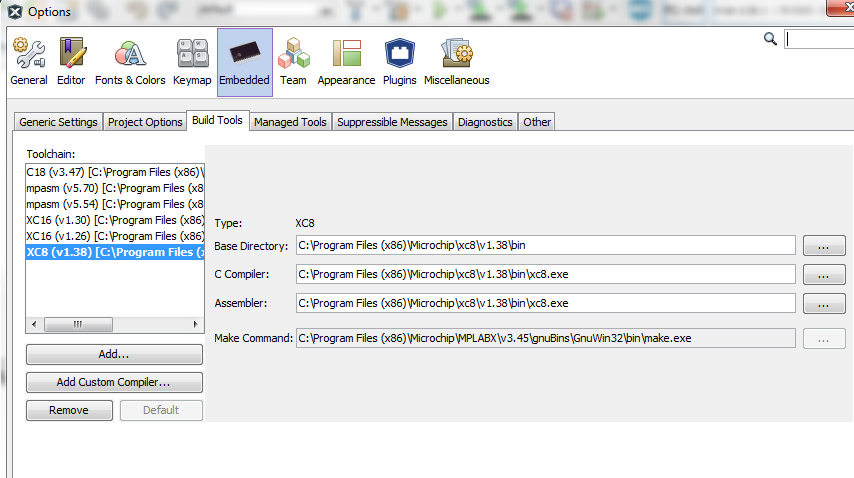Switch to the Other tab
Image resolution: width=854 pixels, height=478 pixels.
point(537,122)
